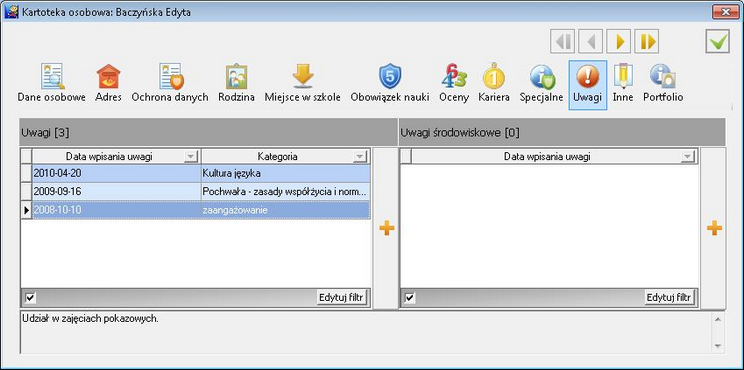Open the Inne section
The width and height of the screenshot is (744, 370).
click(x=623, y=84)
